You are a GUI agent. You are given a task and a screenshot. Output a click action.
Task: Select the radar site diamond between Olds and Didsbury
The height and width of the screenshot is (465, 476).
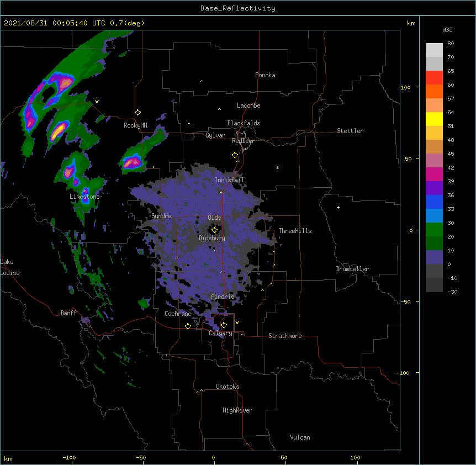pos(215,230)
